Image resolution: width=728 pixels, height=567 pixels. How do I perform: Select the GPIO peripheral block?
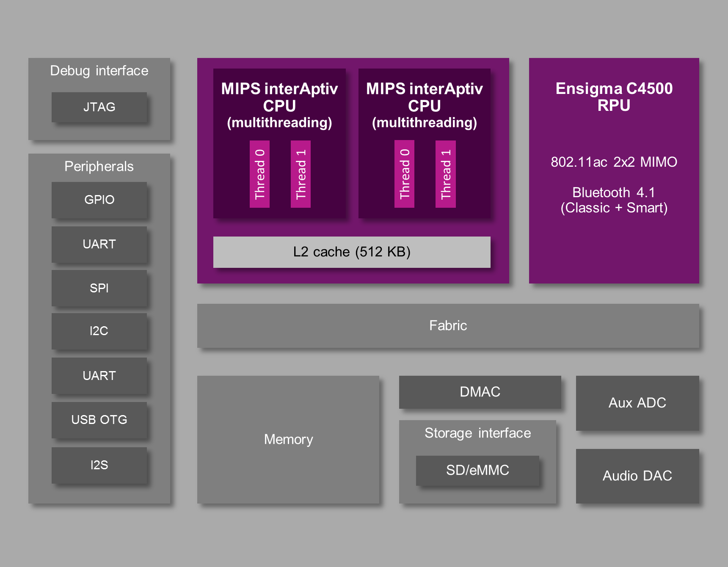pos(99,200)
